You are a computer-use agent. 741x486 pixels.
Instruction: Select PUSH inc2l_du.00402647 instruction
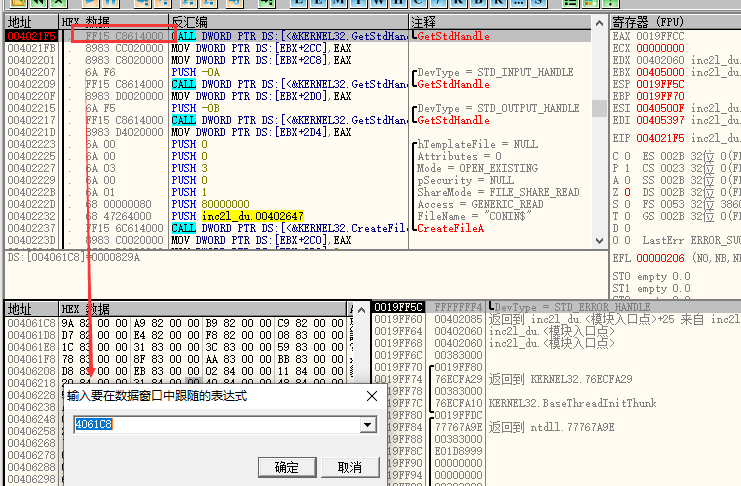pyautogui.click(x=237, y=216)
